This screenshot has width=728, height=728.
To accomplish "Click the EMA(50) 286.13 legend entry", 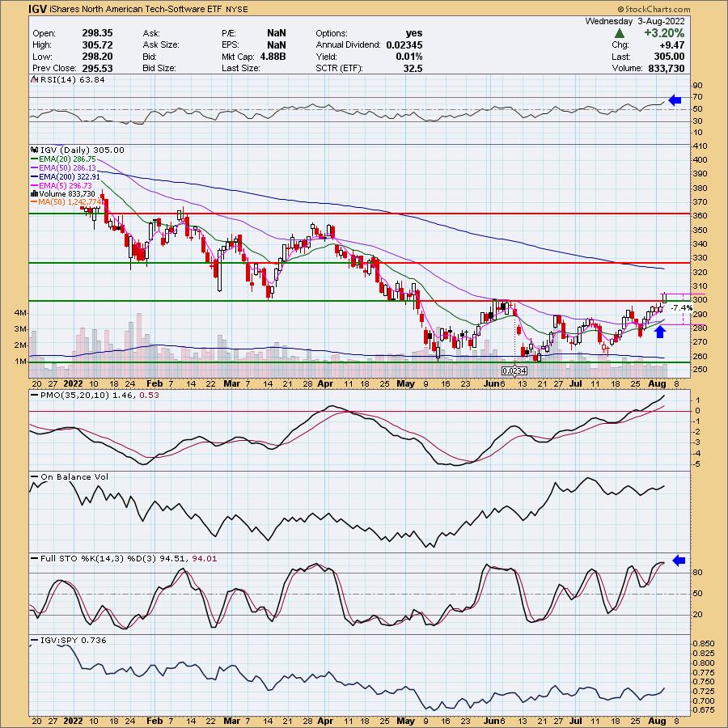I will coord(63,168).
